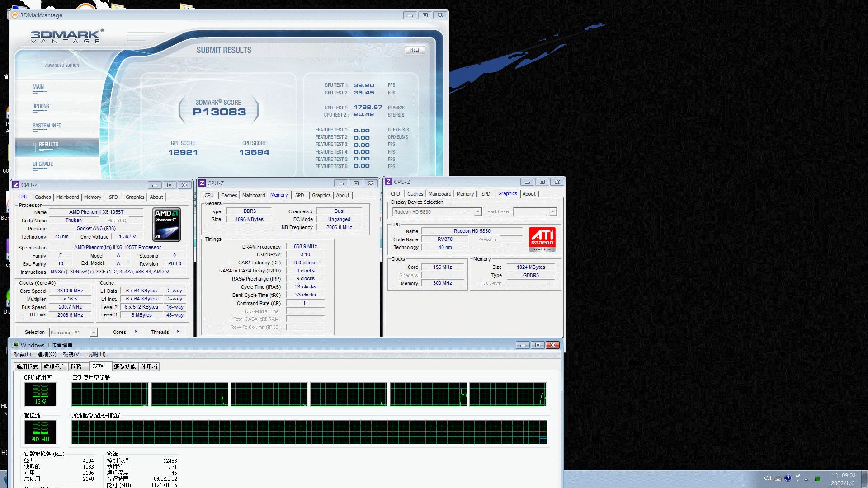The image size is (868, 488).
Task: Click the CH language indicator in the taskbar
Action: coord(768,478)
